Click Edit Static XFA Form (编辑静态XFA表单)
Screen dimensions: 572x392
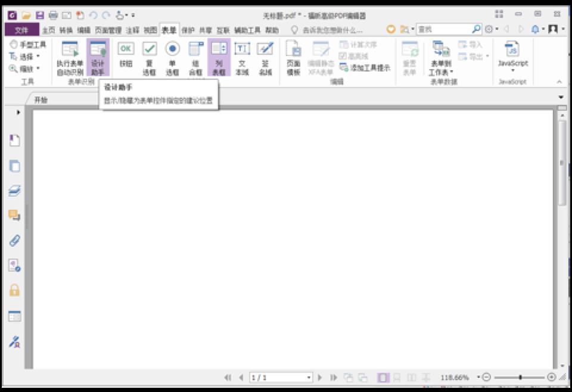pos(321,58)
